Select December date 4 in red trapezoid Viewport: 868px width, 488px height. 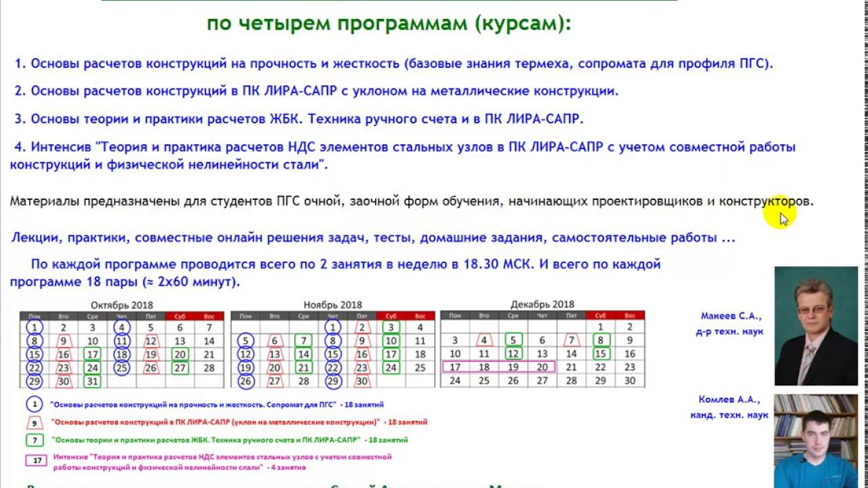coord(484,340)
